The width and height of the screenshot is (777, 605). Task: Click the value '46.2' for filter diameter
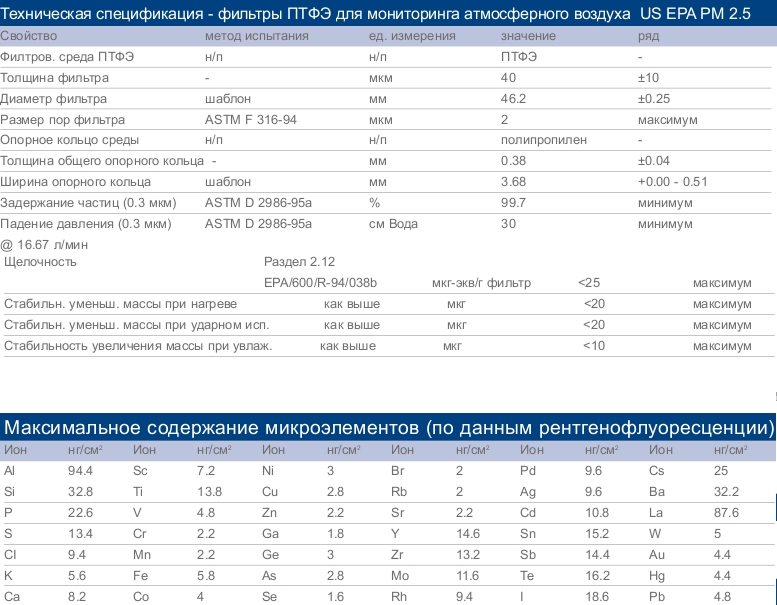[513, 99]
